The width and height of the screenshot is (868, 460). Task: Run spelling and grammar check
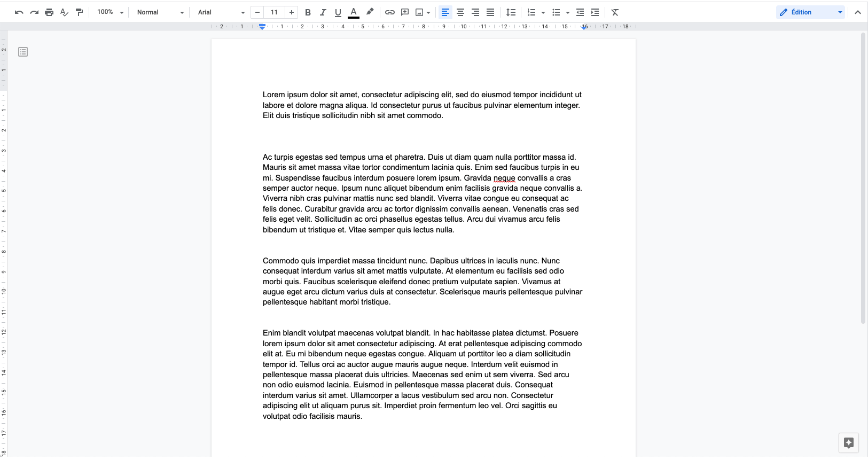pyautogui.click(x=64, y=12)
